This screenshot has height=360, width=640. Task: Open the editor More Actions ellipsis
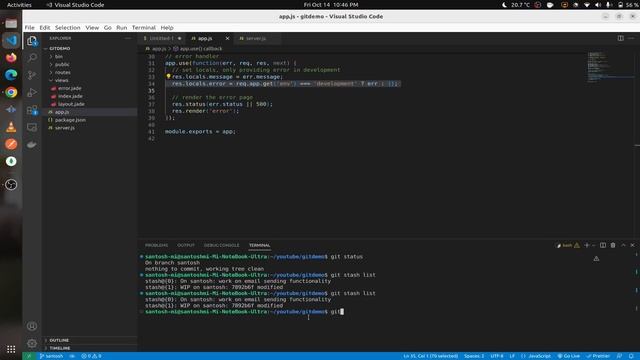[631, 38]
